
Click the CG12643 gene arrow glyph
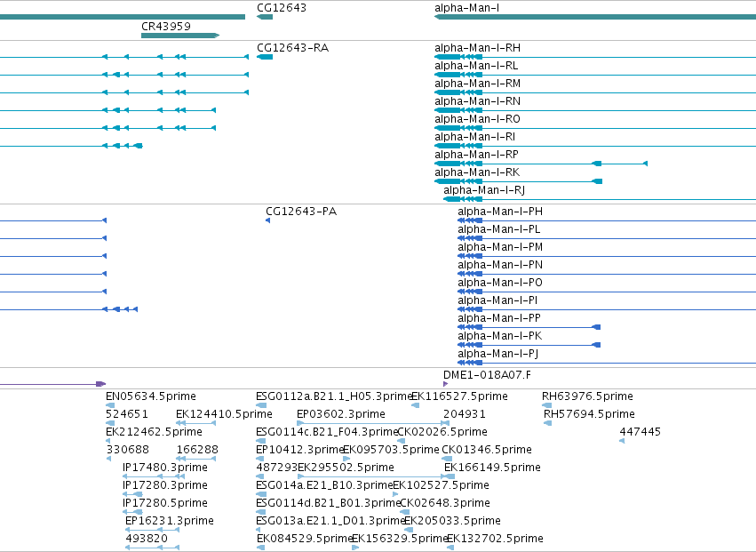(265, 17)
